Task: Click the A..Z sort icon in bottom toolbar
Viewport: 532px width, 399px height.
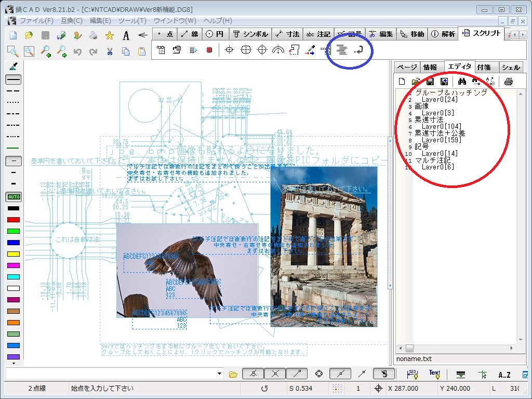Action: (504, 375)
